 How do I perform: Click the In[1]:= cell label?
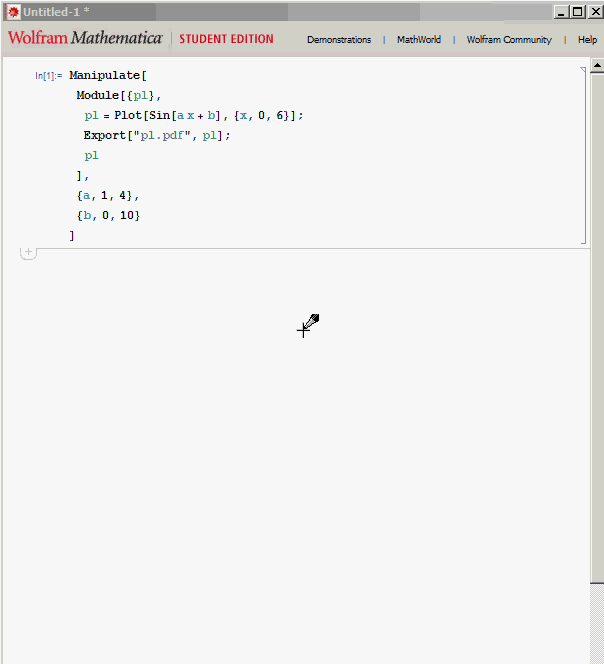pos(49,76)
